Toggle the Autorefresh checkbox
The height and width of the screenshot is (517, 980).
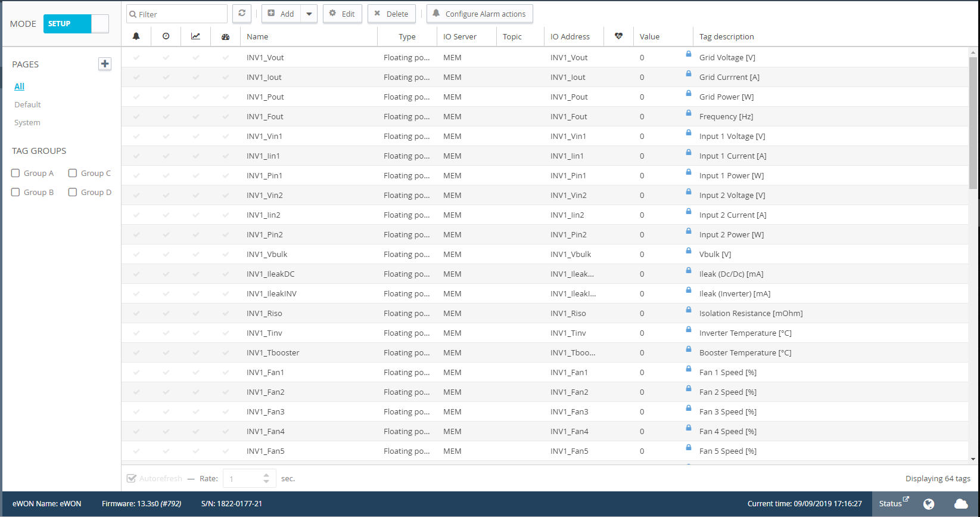[132, 478]
